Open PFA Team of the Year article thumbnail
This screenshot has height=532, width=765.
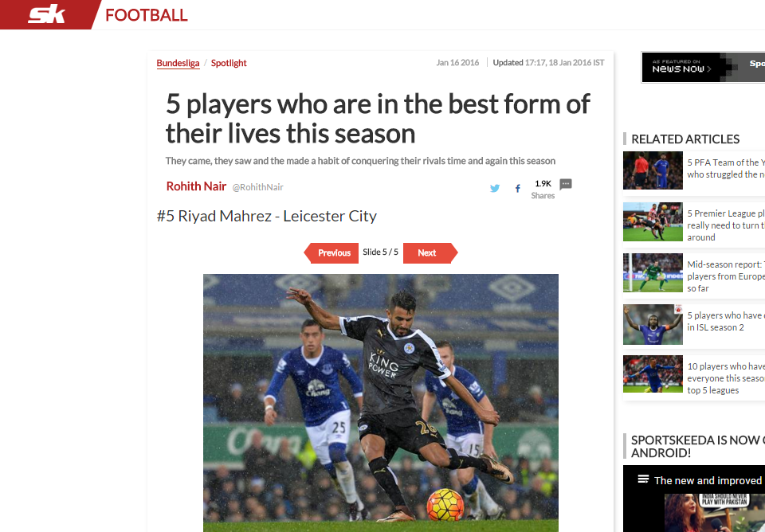click(653, 170)
